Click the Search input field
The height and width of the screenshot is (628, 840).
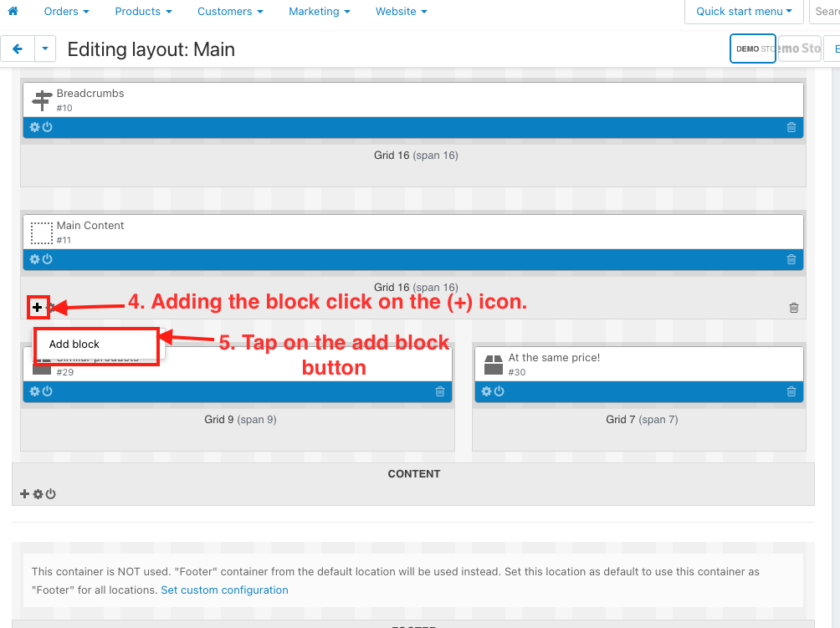(x=825, y=11)
